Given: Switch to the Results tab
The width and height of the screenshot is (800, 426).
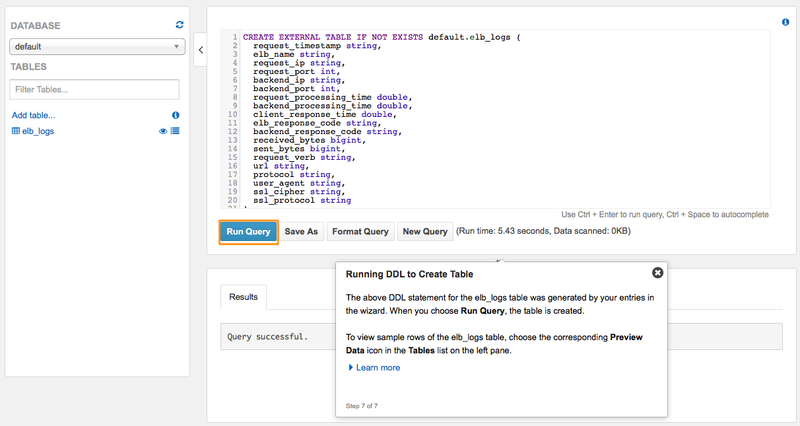Looking at the screenshot, I should click(243, 297).
